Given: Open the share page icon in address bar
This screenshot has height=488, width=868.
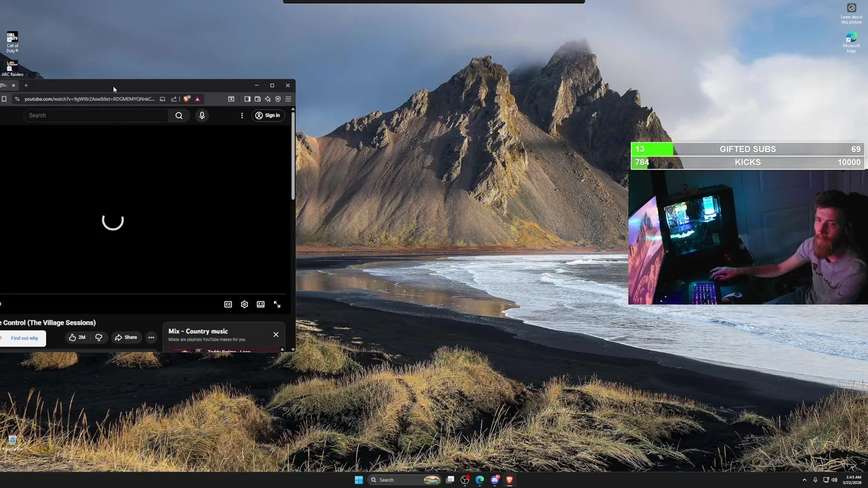Looking at the screenshot, I should pos(174,99).
